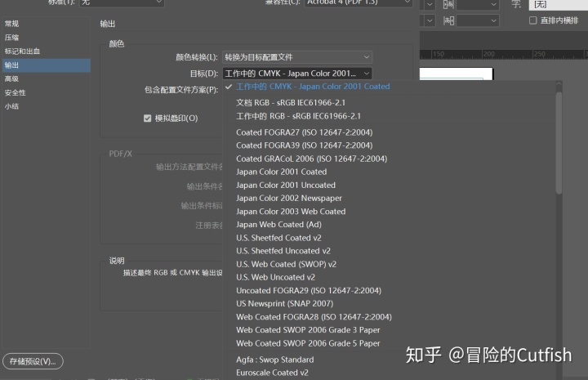Select Euroscale Coated v2
This screenshot has width=588, height=380.
[x=272, y=373]
